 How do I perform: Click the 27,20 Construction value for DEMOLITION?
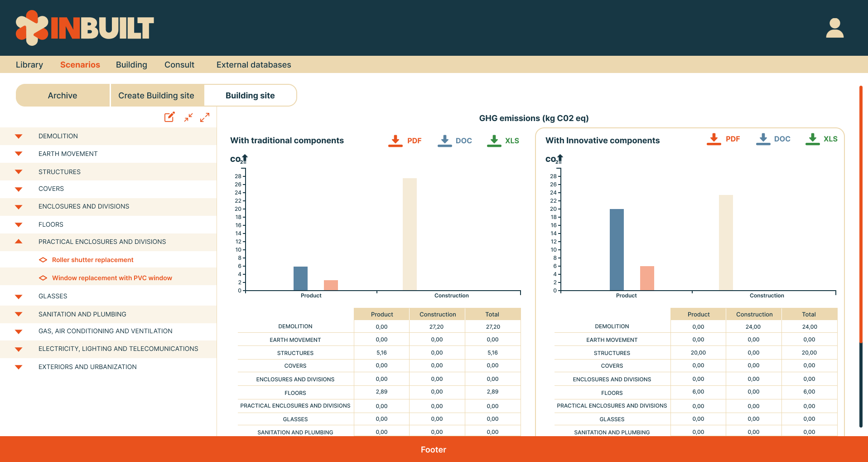tap(437, 326)
